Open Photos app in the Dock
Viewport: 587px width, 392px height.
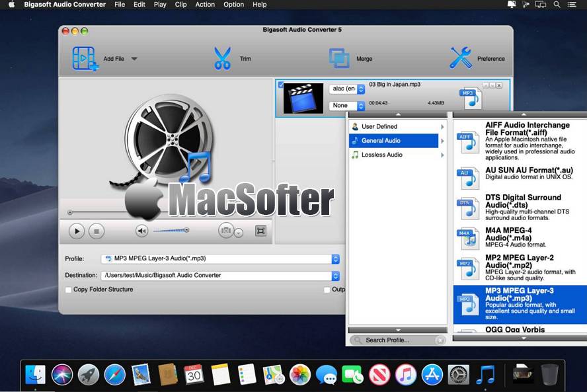pos(299,374)
